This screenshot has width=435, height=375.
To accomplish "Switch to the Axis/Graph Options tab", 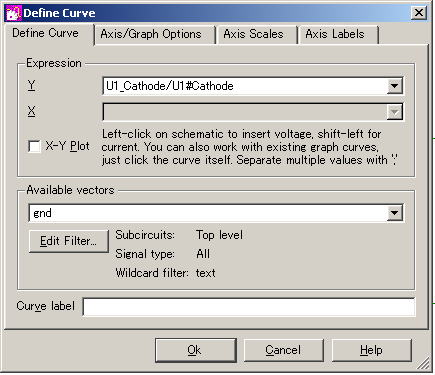I will tap(151, 34).
